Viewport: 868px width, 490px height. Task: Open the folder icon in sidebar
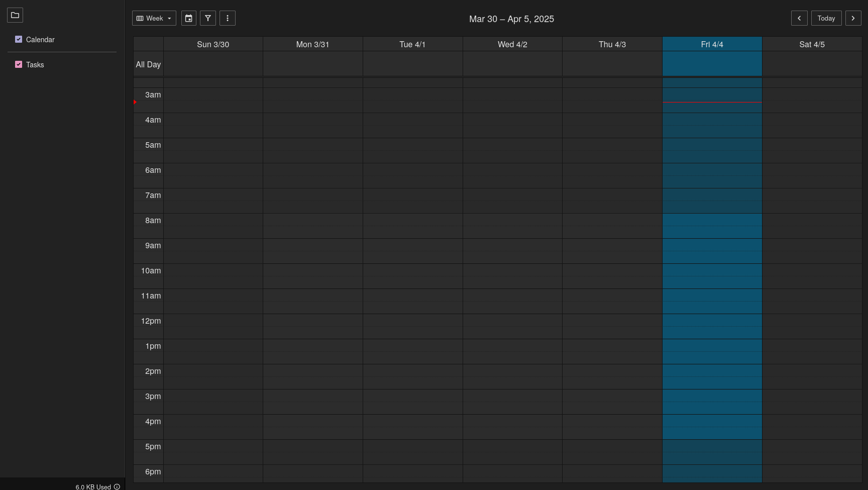coord(15,15)
